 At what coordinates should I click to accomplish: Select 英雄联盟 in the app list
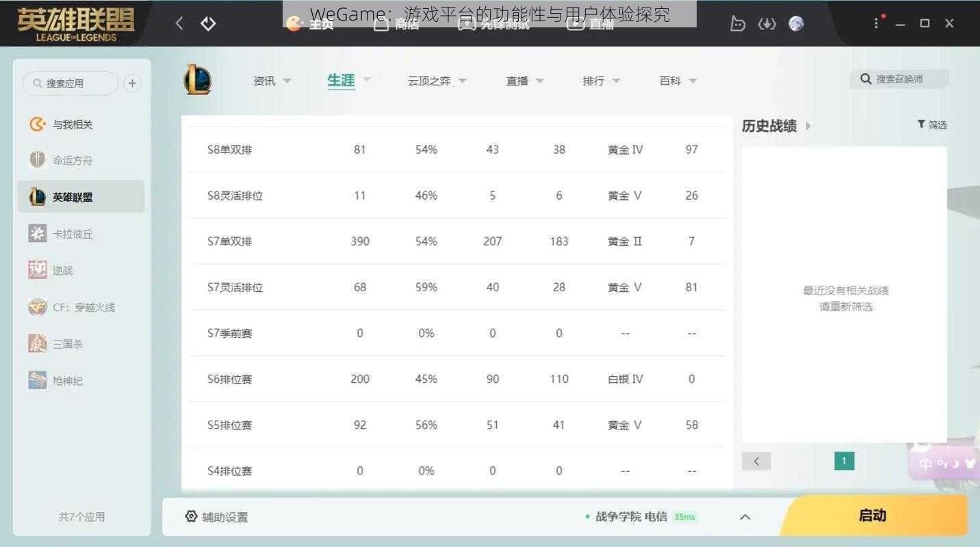click(x=81, y=197)
